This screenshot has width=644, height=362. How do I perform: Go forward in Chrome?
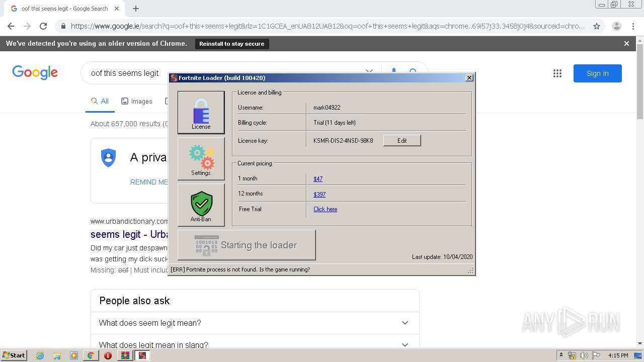click(27, 26)
